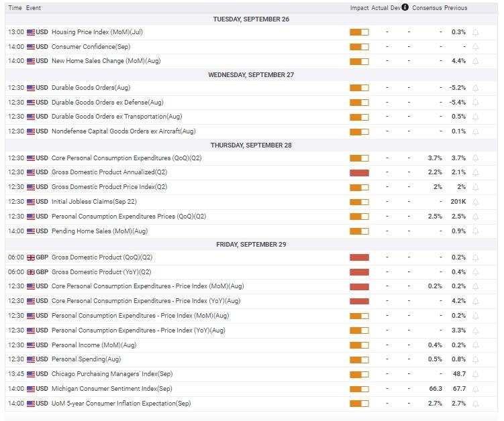
Task: Open Housing Price Index (MoM)(Jul) event
Action: pyautogui.click(x=97, y=32)
